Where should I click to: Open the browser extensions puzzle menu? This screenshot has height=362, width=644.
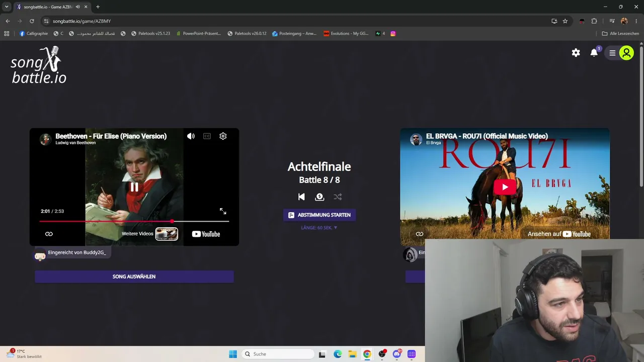(594, 21)
